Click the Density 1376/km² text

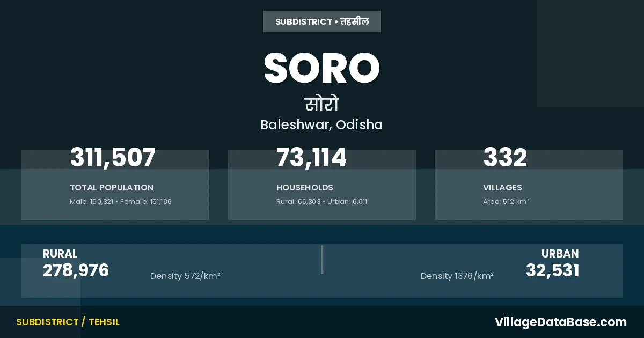457,276
